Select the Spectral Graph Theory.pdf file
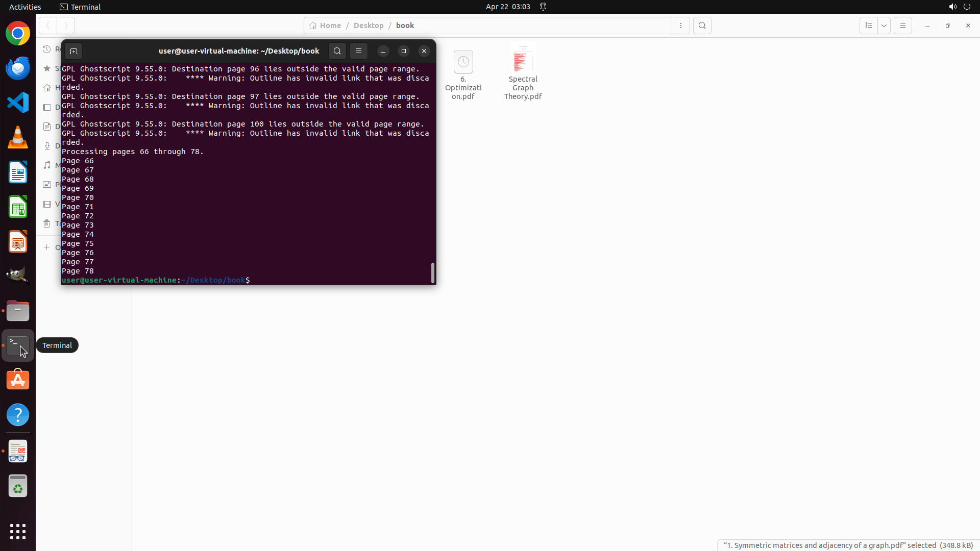 [x=523, y=72]
